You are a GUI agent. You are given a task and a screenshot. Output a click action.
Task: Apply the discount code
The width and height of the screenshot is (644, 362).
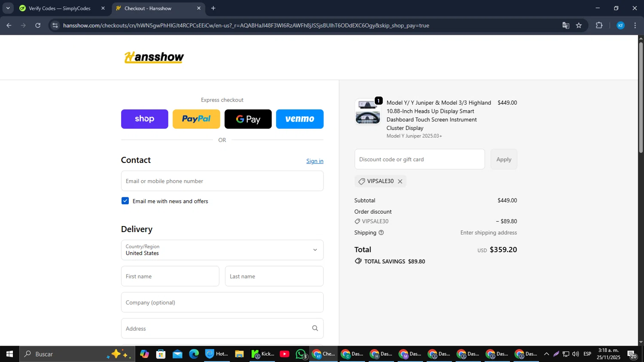pyautogui.click(x=504, y=159)
